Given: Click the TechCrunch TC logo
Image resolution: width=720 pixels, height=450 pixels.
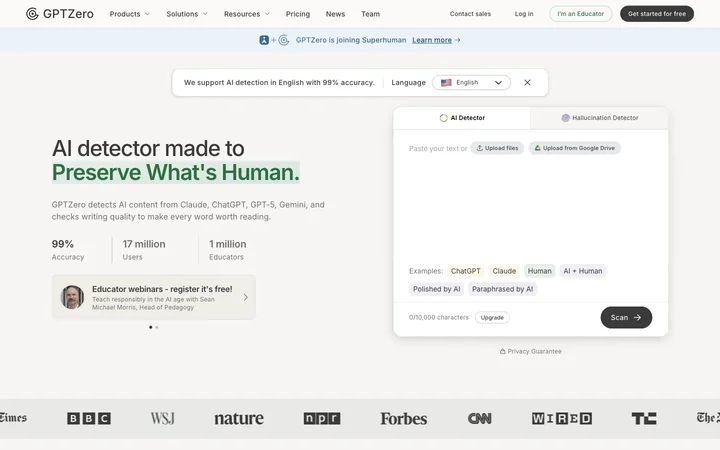Looking at the screenshot, I should pyautogui.click(x=644, y=418).
